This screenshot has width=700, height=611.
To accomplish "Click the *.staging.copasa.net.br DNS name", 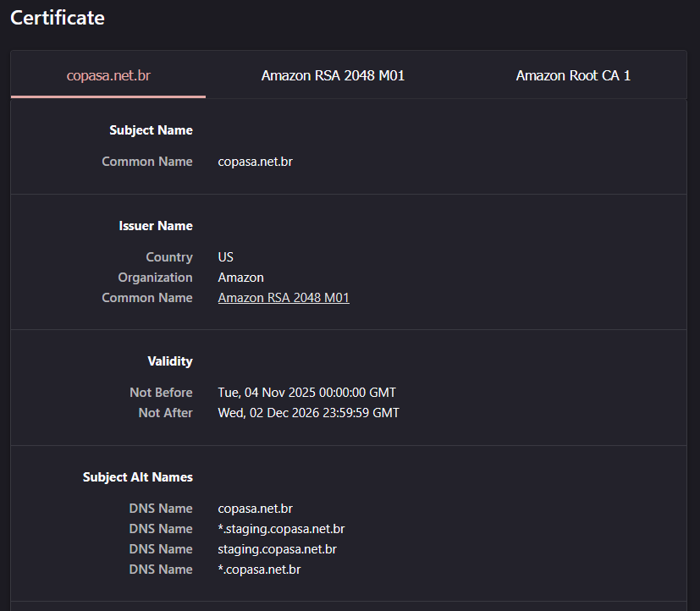I will (x=281, y=529).
